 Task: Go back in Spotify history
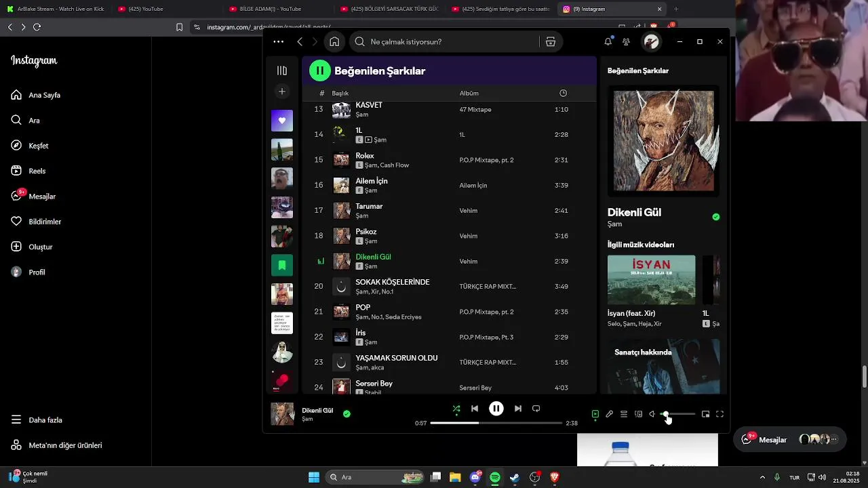[300, 42]
